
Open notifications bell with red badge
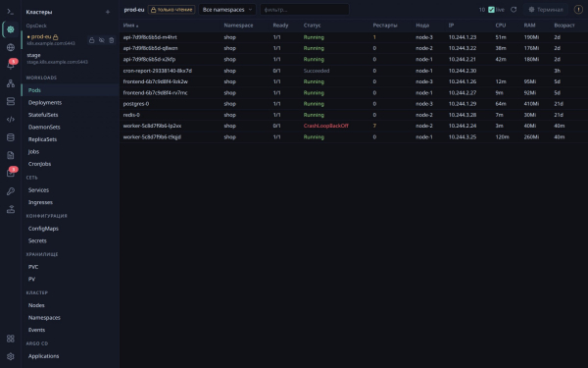[x=11, y=65]
